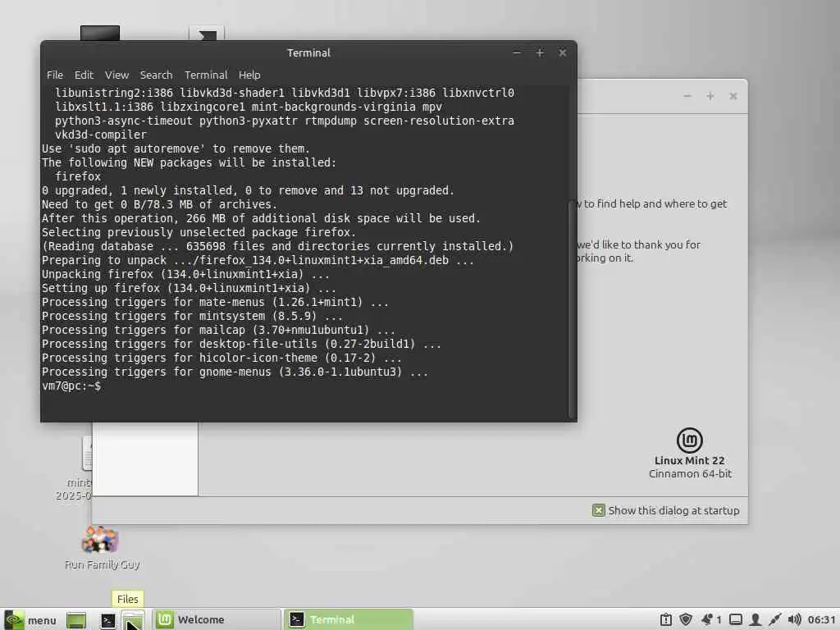Open the Terminal menu in menu bar
Screen dimensions: 840x630
(x=206, y=75)
